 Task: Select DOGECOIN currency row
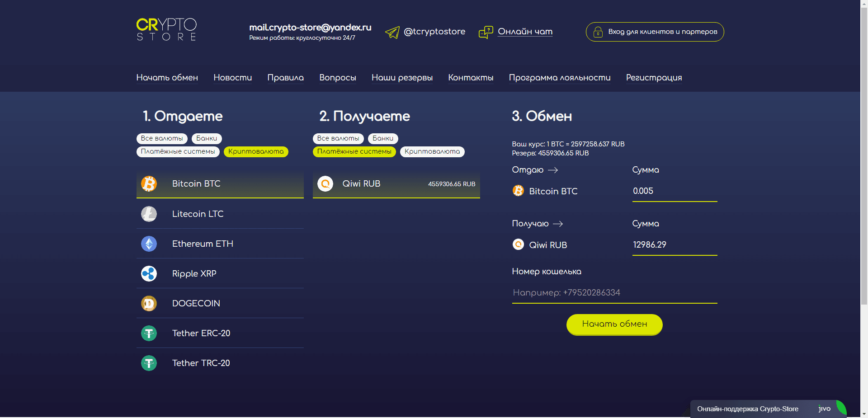(x=220, y=303)
